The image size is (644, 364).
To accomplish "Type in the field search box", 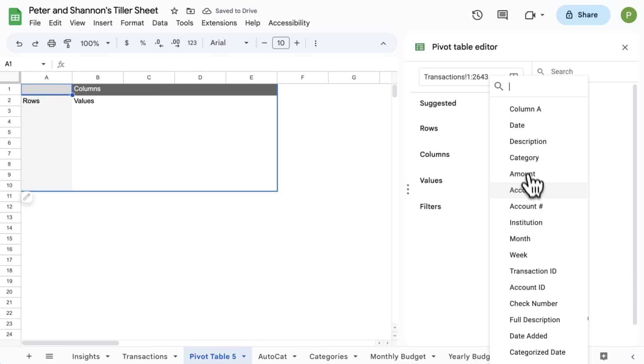I will pos(541,86).
